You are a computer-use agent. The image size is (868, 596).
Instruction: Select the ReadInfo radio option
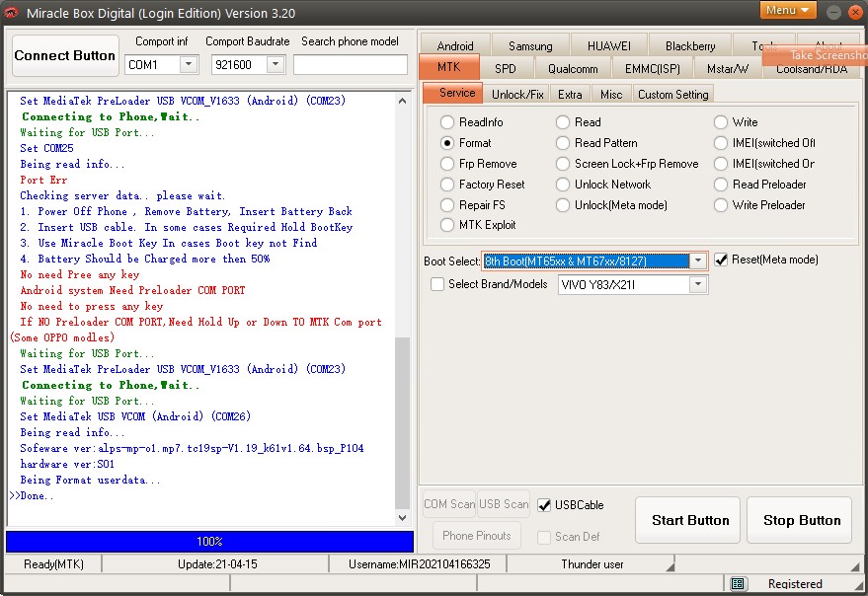click(x=447, y=121)
